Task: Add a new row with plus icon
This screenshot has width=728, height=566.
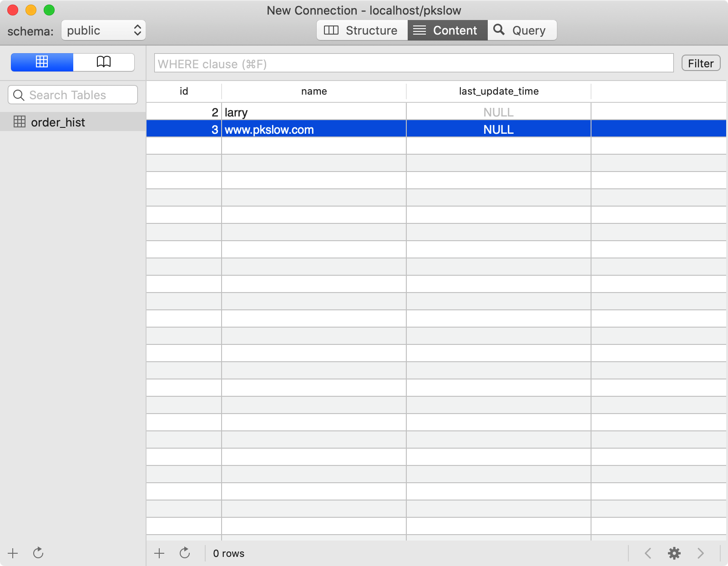Action: [159, 553]
